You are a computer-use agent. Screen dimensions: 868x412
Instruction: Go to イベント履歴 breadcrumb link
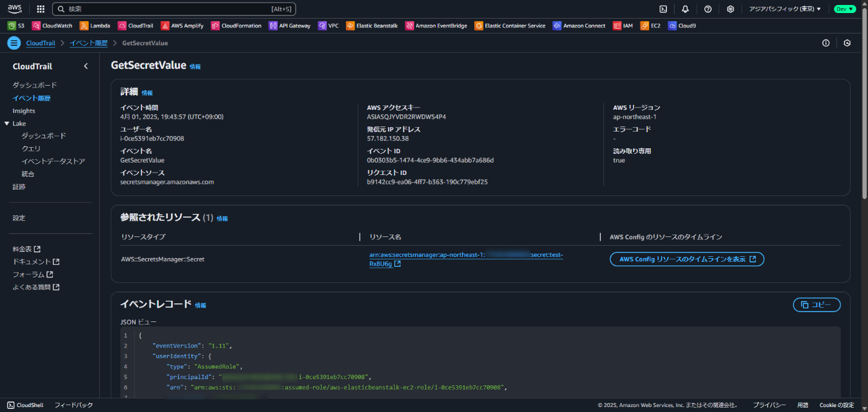[x=89, y=43]
